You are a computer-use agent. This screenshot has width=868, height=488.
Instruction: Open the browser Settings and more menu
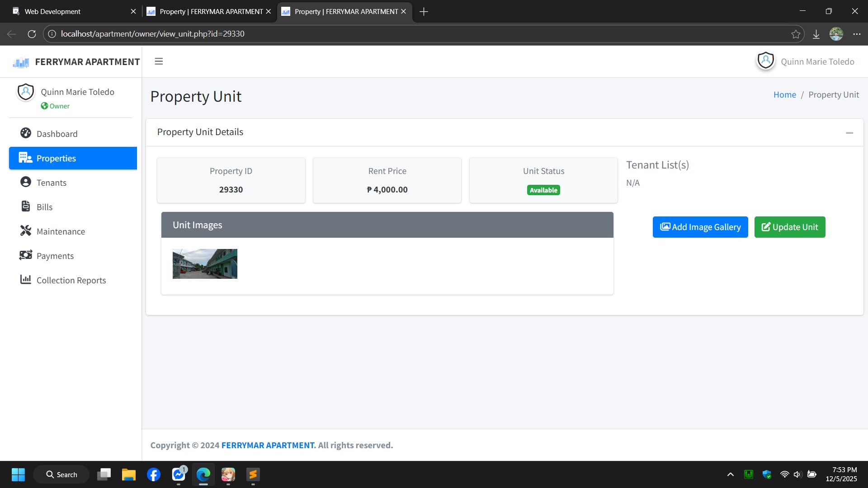click(x=856, y=34)
